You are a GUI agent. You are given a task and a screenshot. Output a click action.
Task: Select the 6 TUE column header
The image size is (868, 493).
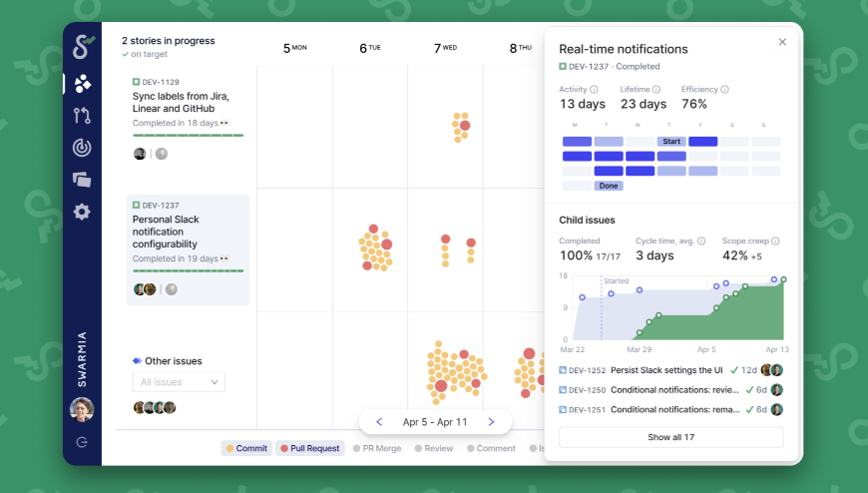[x=370, y=48]
